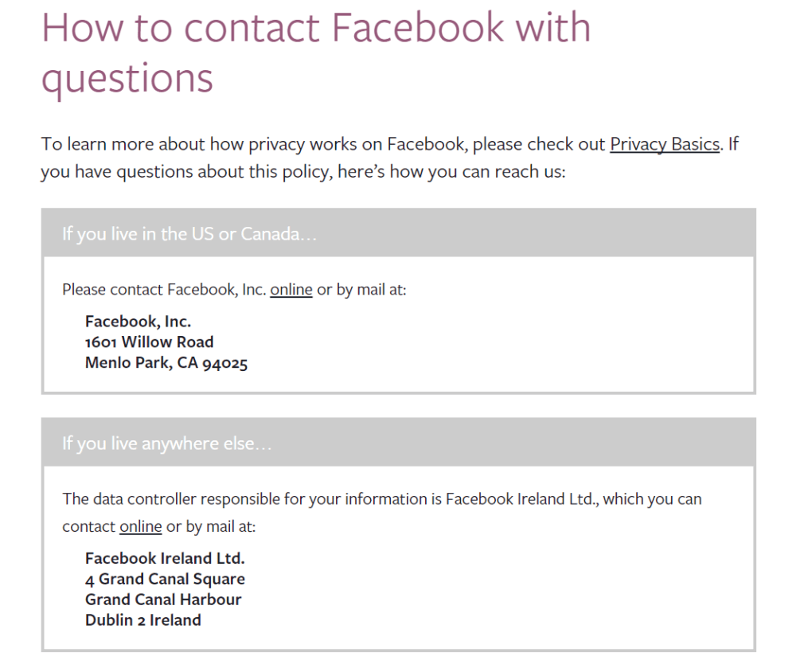Click the word "questions" in the page heading
The width and height of the screenshot is (796, 672).
(x=127, y=78)
